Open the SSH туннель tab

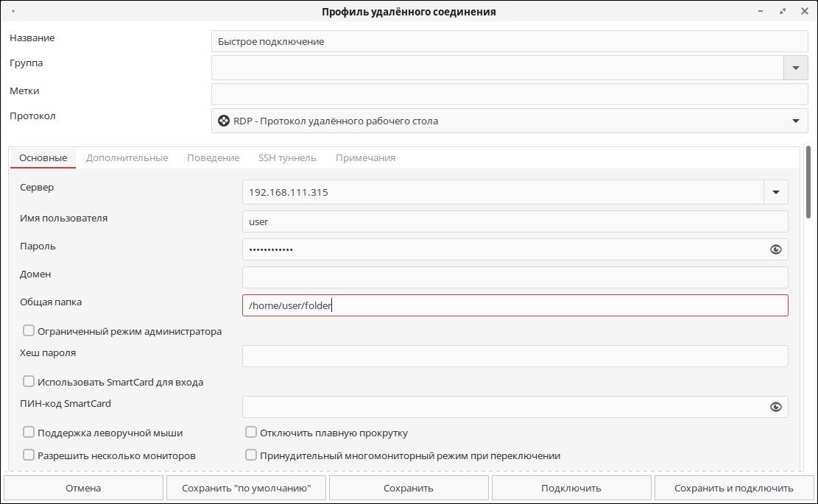coord(287,158)
